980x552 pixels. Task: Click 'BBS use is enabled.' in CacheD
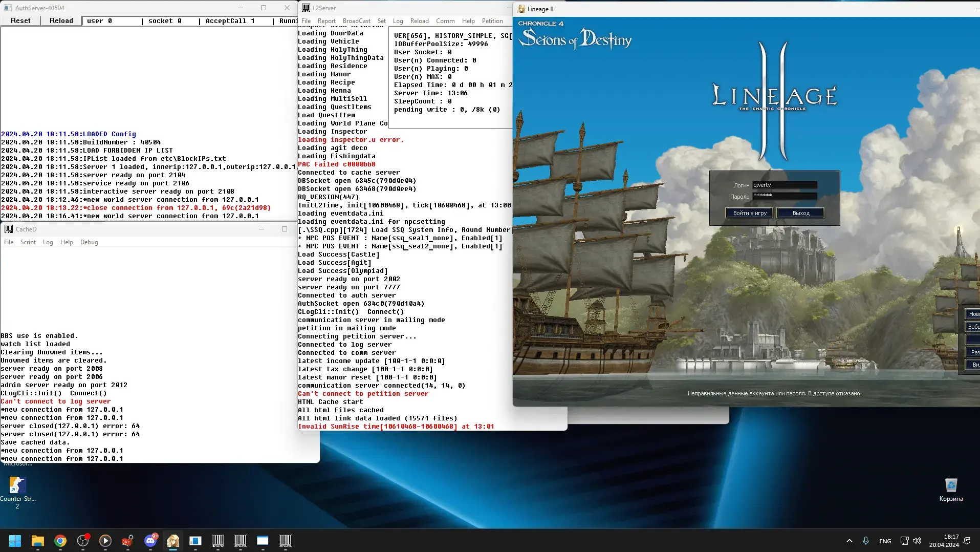(x=39, y=336)
